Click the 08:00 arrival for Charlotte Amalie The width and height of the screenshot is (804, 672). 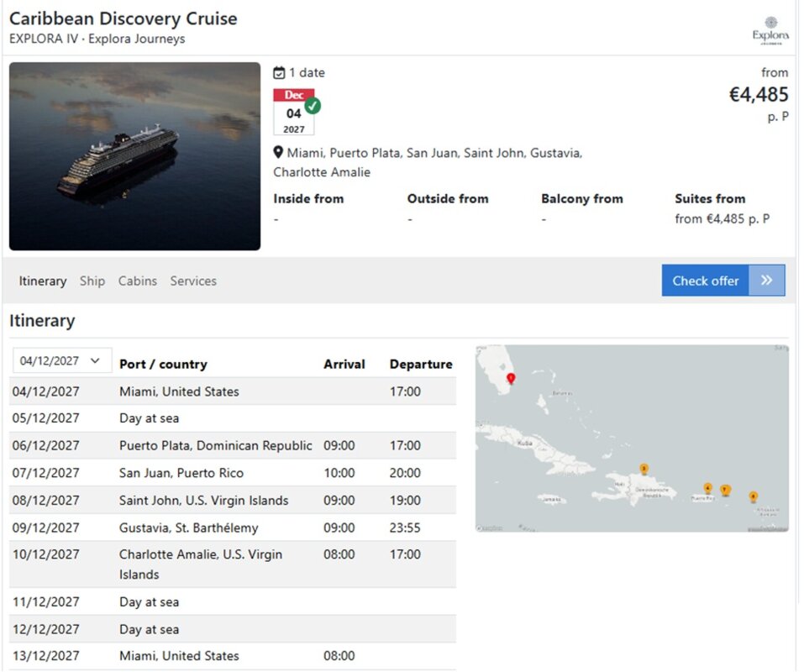click(x=339, y=554)
